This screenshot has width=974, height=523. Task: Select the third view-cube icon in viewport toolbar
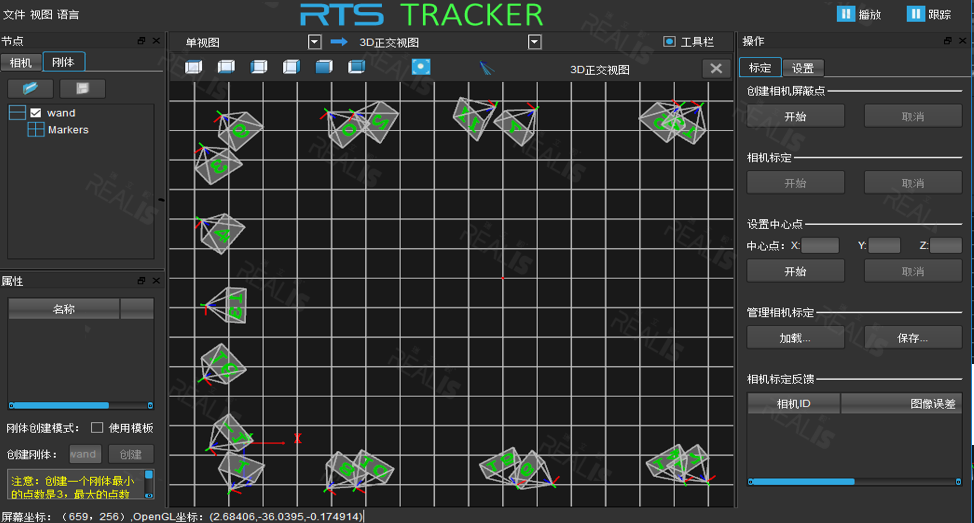point(258,66)
